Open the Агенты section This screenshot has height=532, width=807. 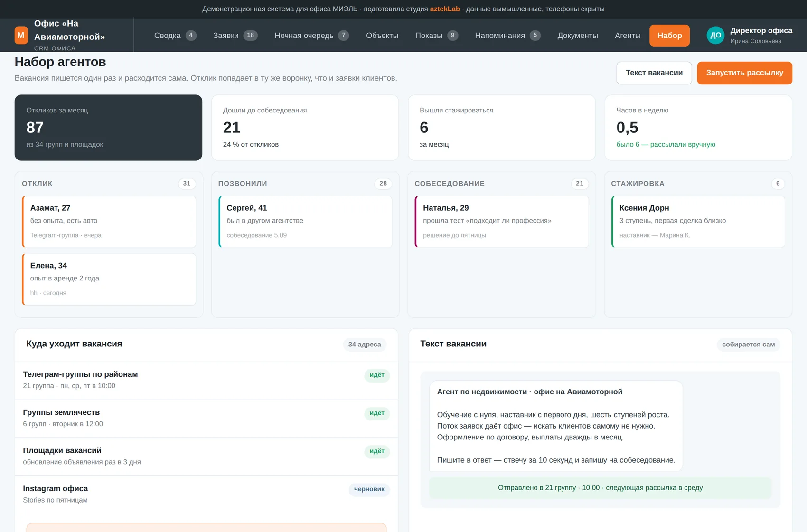click(x=628, y=36)
